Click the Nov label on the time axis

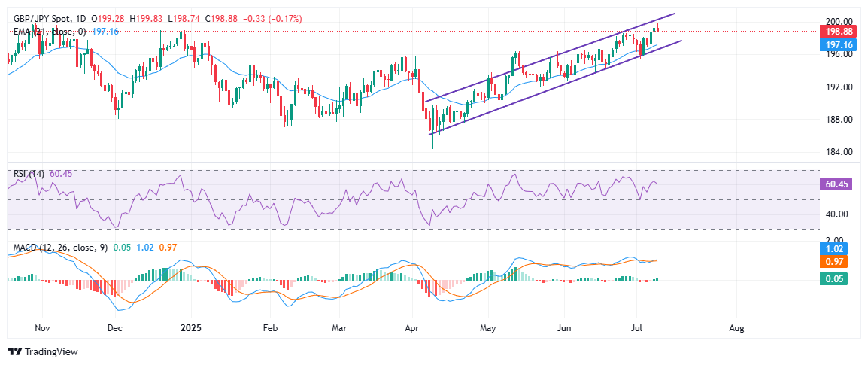click(42, 328)
